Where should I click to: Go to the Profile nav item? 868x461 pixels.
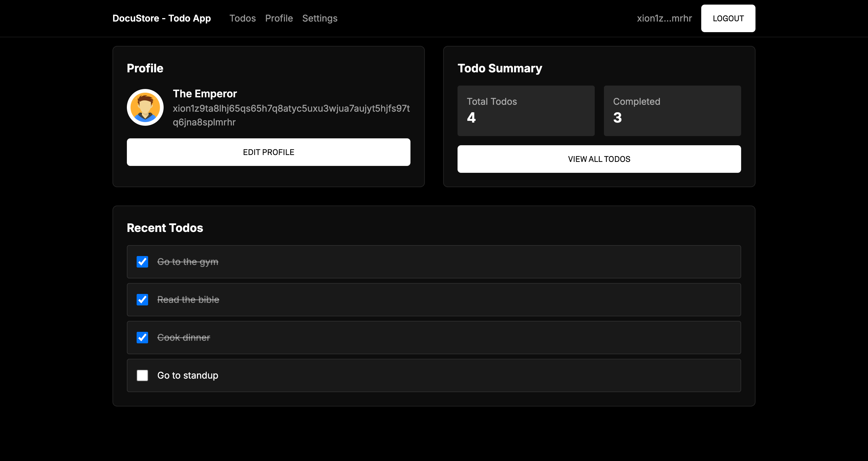click(x=279, y=18)
